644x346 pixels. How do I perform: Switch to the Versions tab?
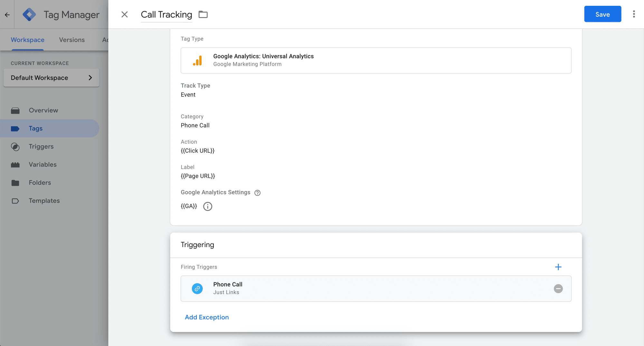click(72, 40)
